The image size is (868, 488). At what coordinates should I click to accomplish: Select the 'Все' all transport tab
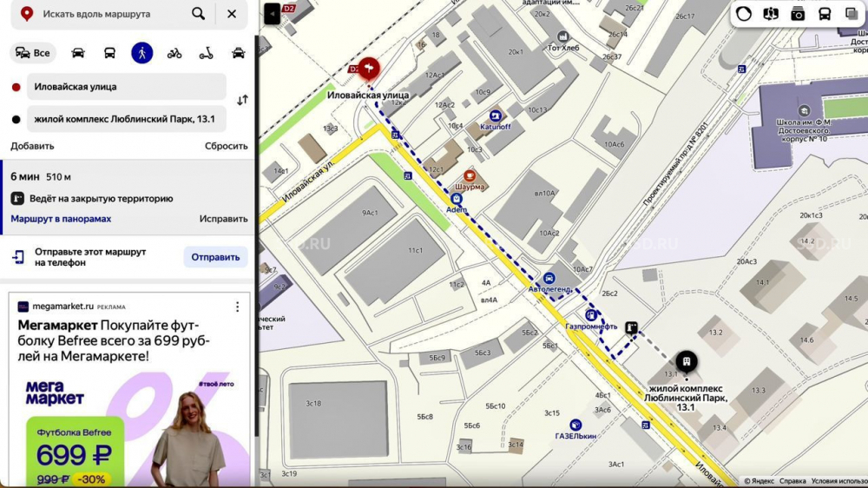pos(33,53)
